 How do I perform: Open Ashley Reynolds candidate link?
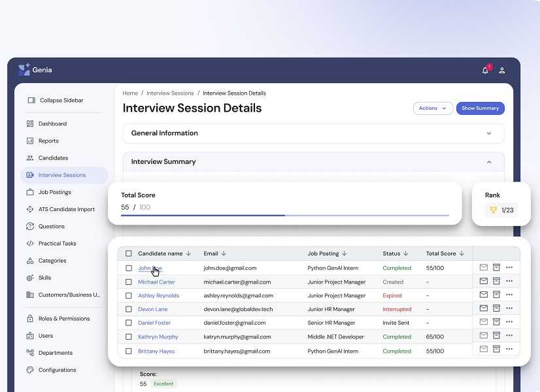click(158, 295)
